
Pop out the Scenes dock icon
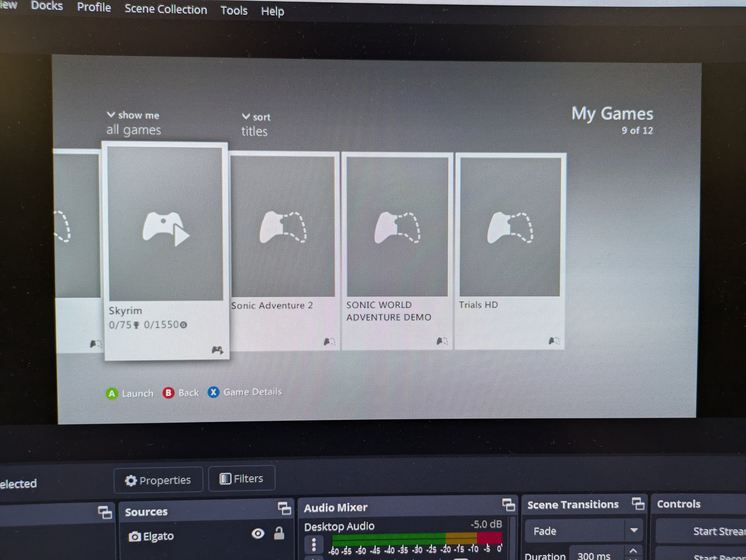(x=105, y=512)
